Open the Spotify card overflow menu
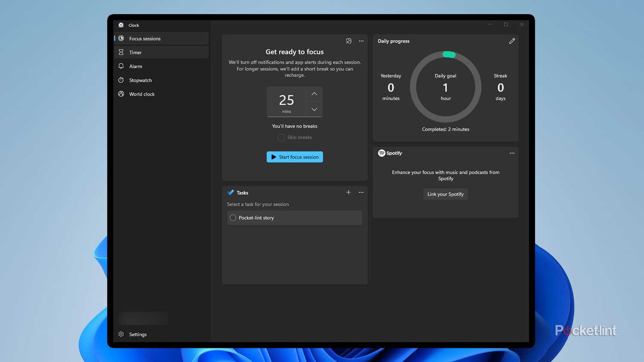The image size is (644, 362). pyautogui.click(x=512, y=153)
